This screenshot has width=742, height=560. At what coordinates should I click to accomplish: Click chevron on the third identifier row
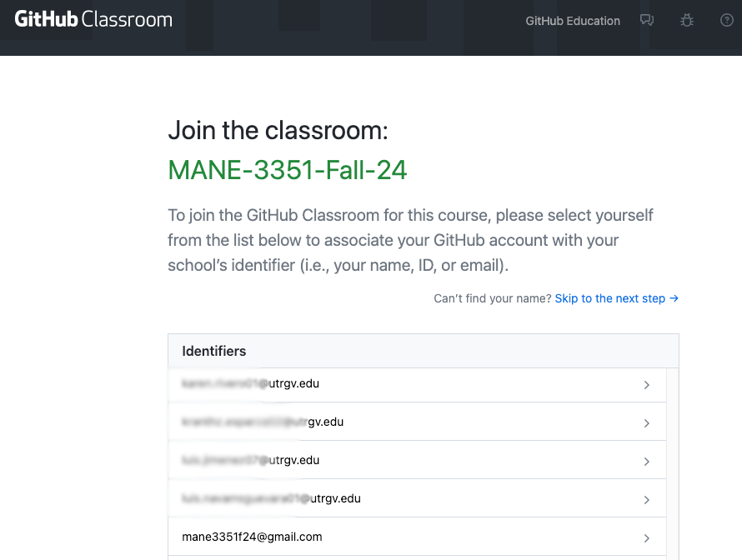[646, 462]
